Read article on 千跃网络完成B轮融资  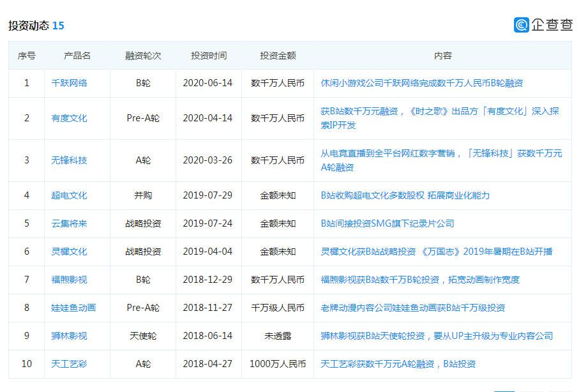(x=421, y=83)
